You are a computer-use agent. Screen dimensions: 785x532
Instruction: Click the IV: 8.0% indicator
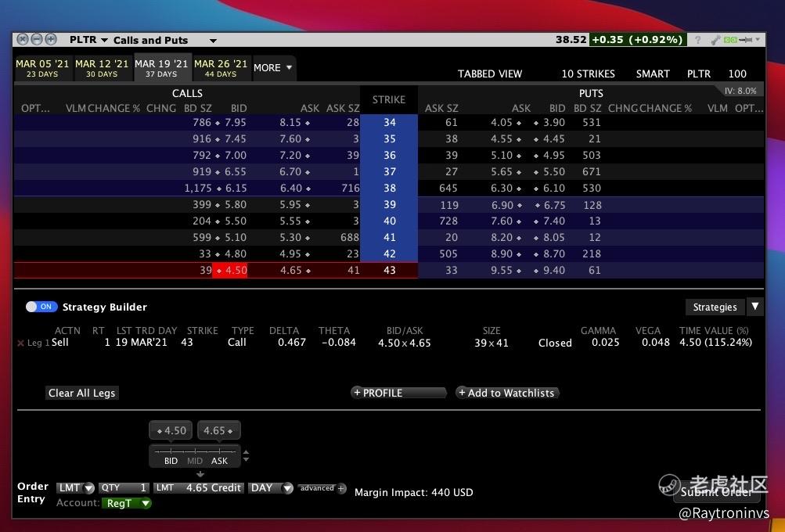[x=740, y=91]
